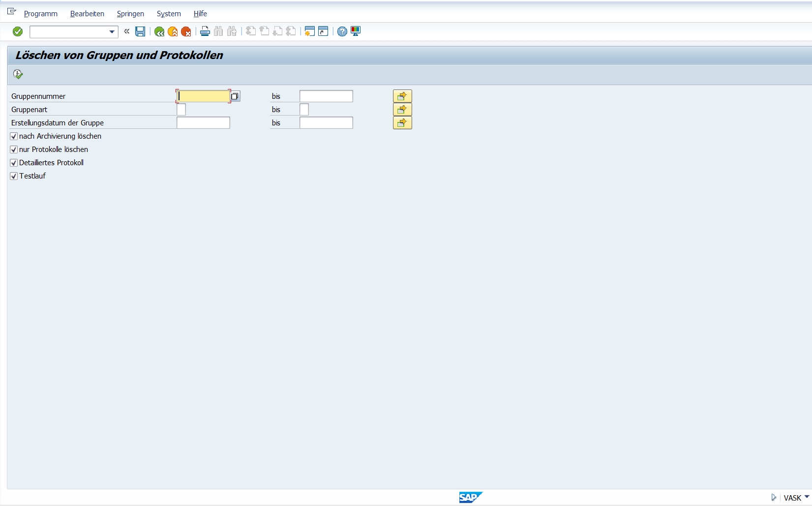This screenshot has width=812, height=506.
Task: Click the Next Page icon
Action: (277, 31)
